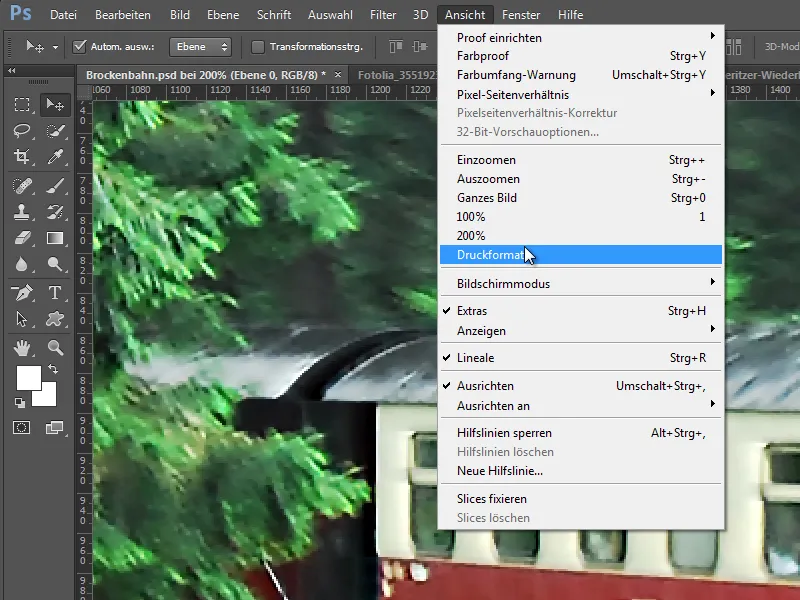Image resolution: width=800 pixels, height=600 pixels.
Task: Choose the Spot Healing Brush tool
Action: [21, 186]
